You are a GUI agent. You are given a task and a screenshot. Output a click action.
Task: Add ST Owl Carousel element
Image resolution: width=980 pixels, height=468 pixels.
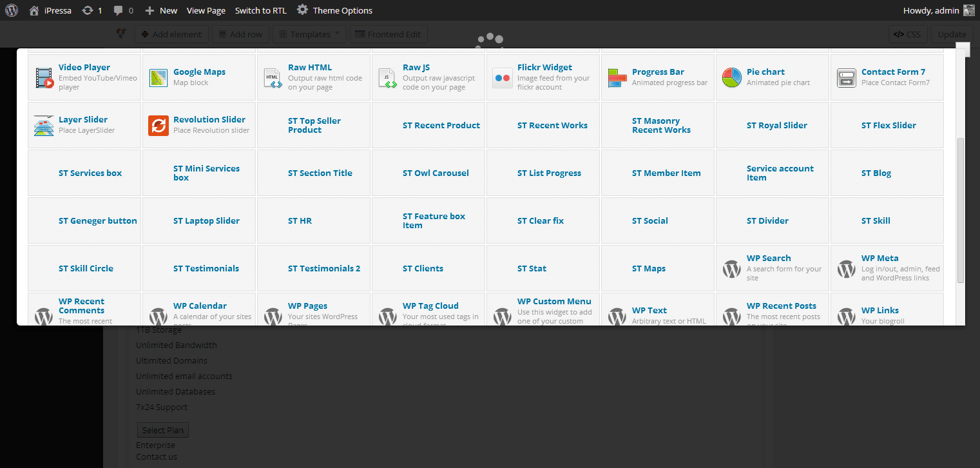coord(428,173)
